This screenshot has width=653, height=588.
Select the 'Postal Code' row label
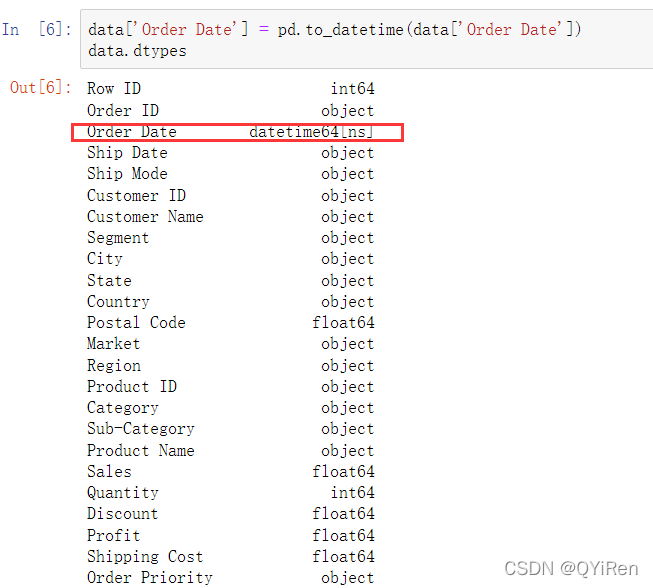coord(136,322)
